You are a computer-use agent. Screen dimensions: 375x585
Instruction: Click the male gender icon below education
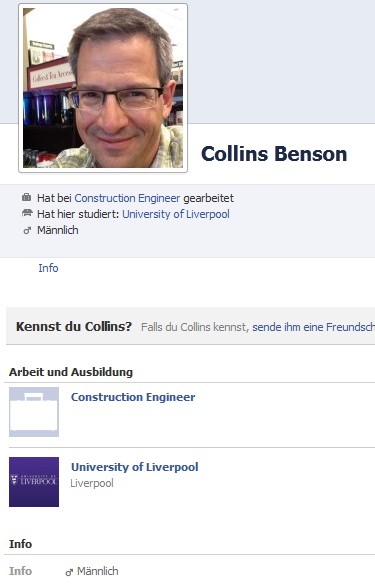coord(27,230)
